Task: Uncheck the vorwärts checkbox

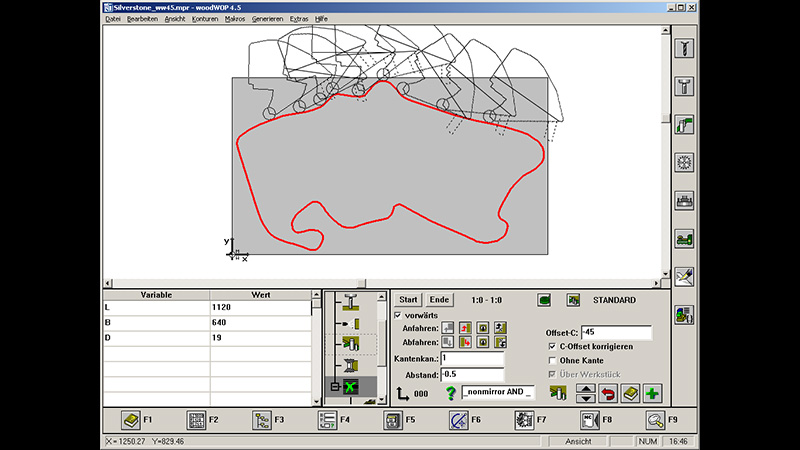Action: click(x=400, y=315)
